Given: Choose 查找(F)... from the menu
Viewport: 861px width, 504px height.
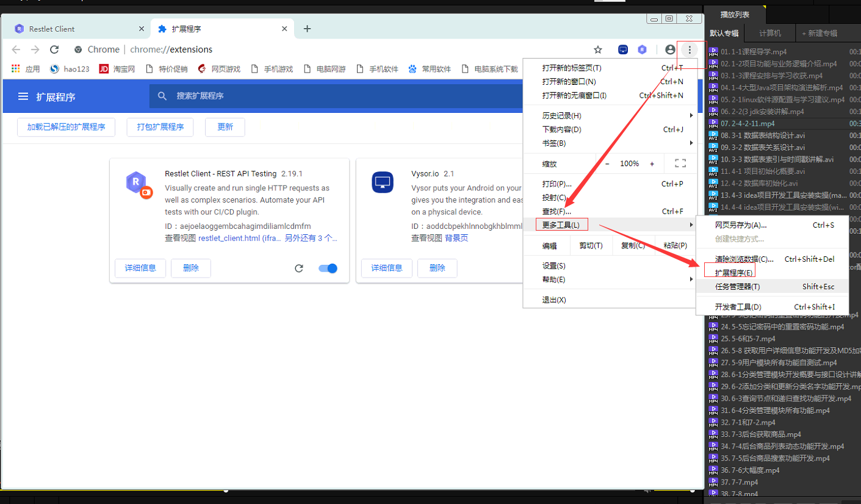Looking at the screenshot, I should tap(610, 211).
